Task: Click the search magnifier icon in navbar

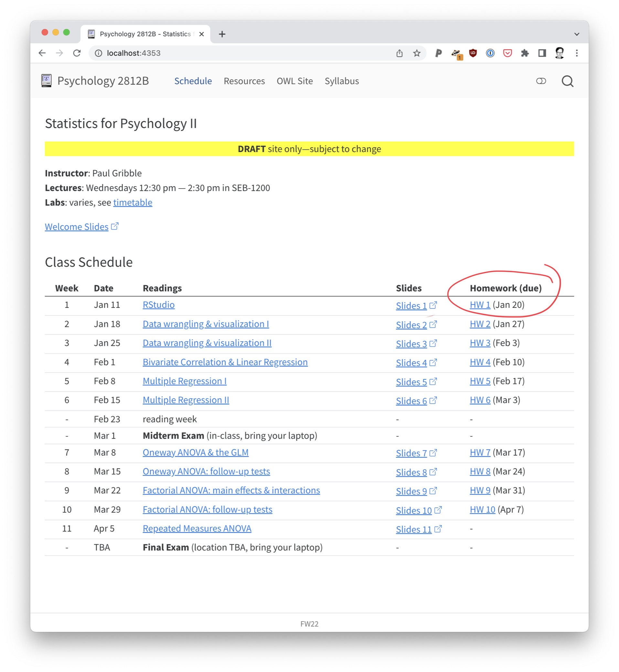Action: pos(567,81)
